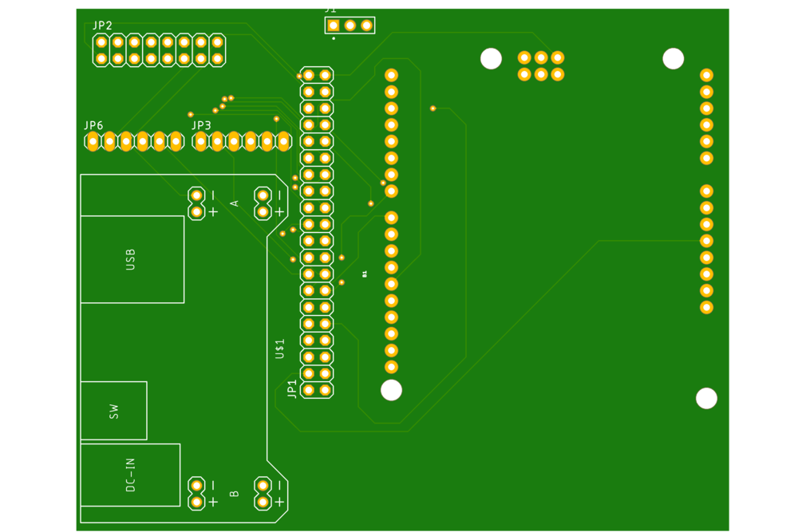798x532 pixels.
Task: Click the tiny B1 label
Action: (365, 274)
